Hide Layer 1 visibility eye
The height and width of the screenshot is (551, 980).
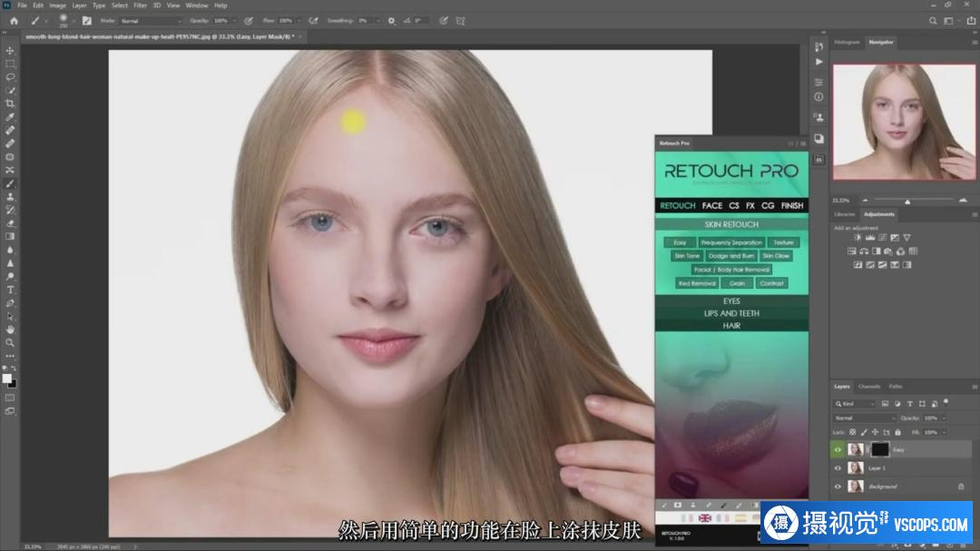point(838,467)
